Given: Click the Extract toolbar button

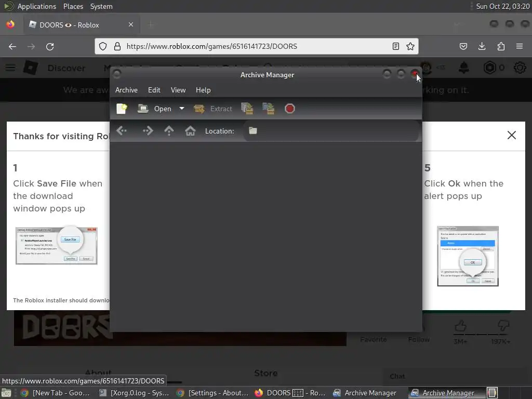Looking at the screenshot, I should pos(212,109).
